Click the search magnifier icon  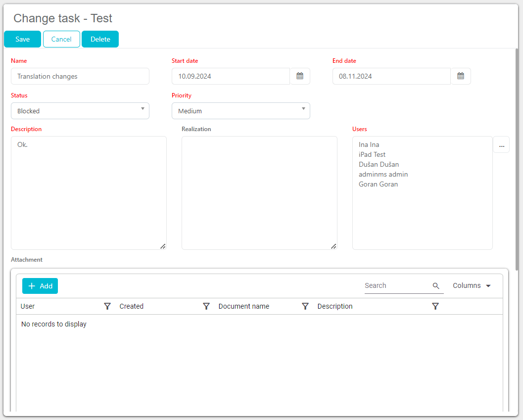(x=436, y=286)
